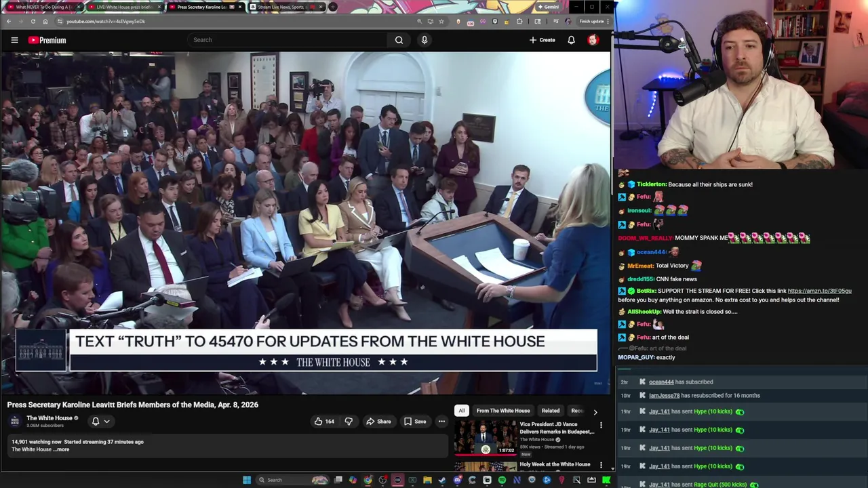The image size is (868, 488).
Task: Click the Share button
Action: coord(378,422)
